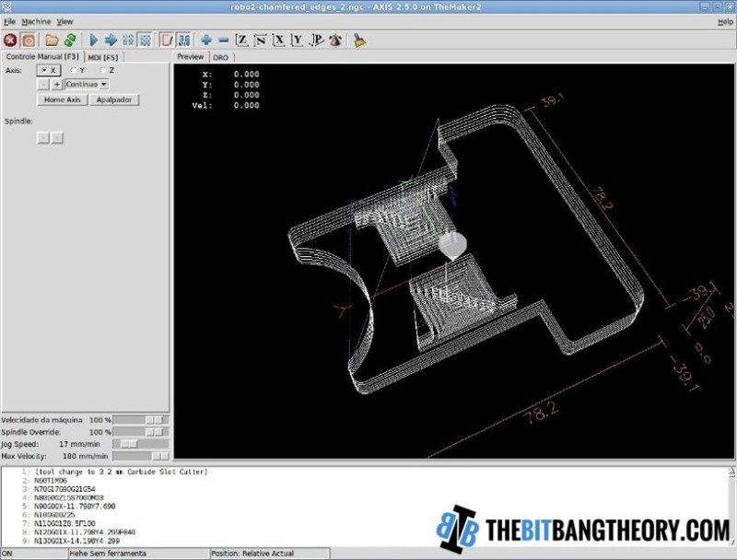Viewport: 737px width, 560px height.
Task: Select the Z axis radio button
Action: pyautogui.click(x=103, y=70)
